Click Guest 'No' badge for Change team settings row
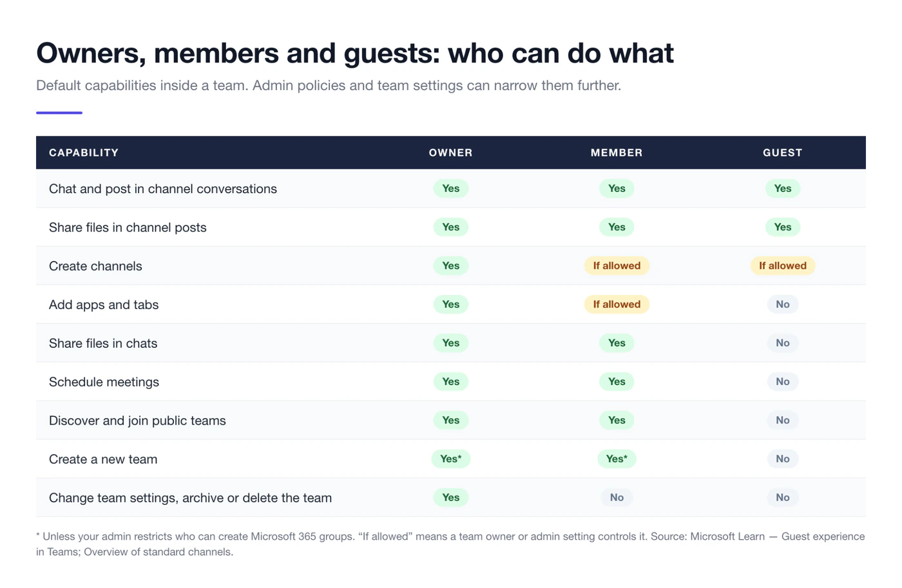 (783, 497)
